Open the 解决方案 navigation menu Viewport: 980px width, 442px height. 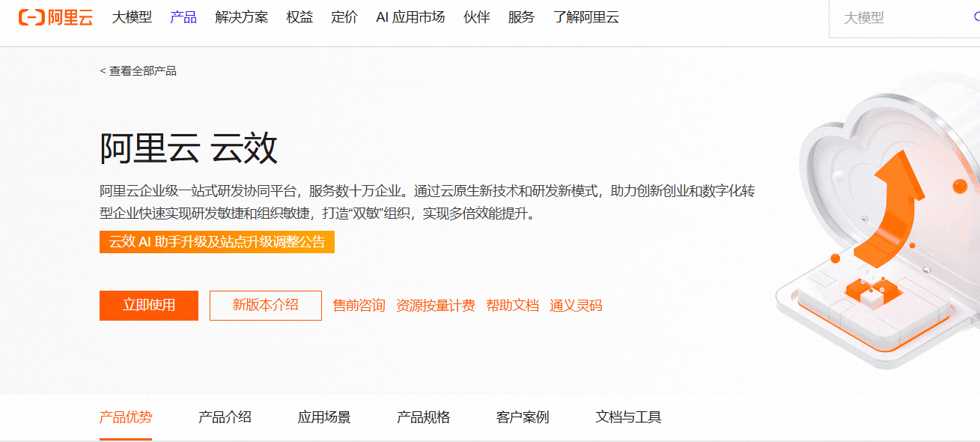241,17
